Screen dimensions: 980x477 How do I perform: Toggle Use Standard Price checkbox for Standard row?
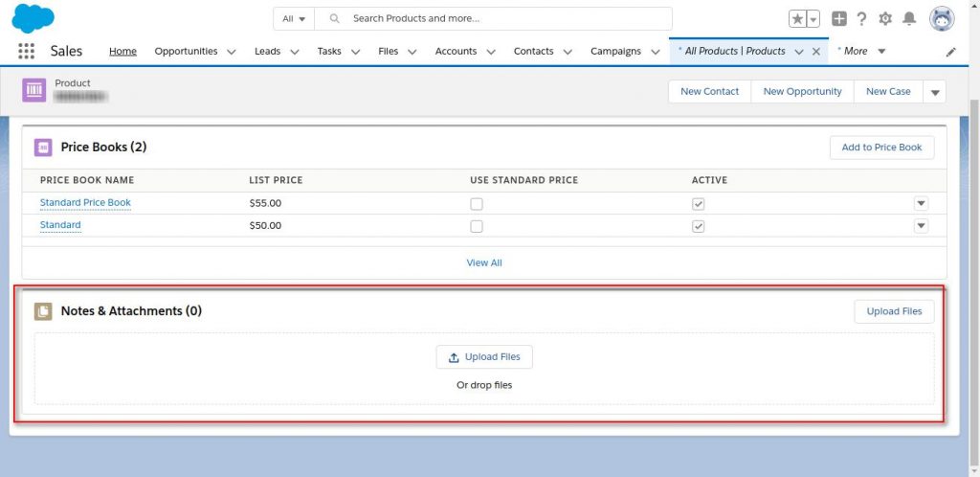click(477, 226)
